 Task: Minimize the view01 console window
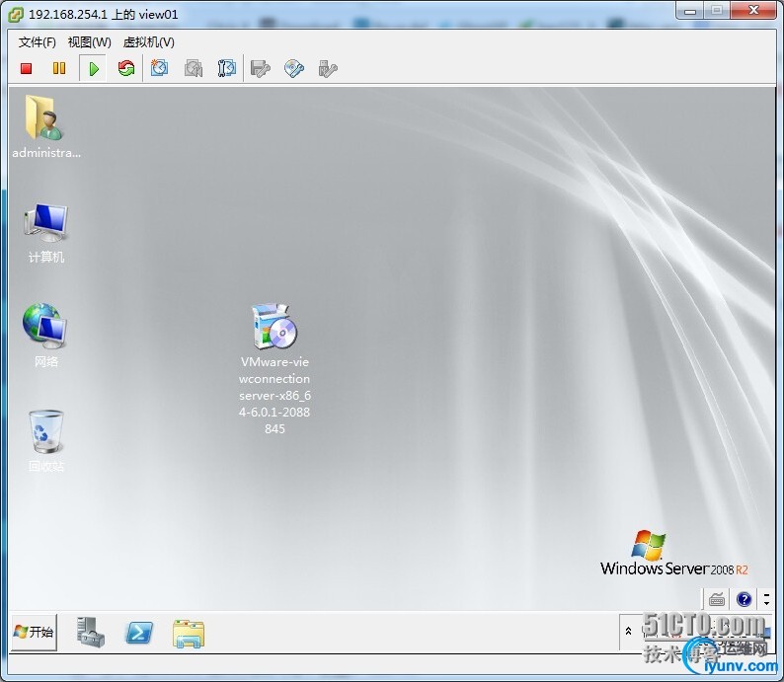point(690,10)
